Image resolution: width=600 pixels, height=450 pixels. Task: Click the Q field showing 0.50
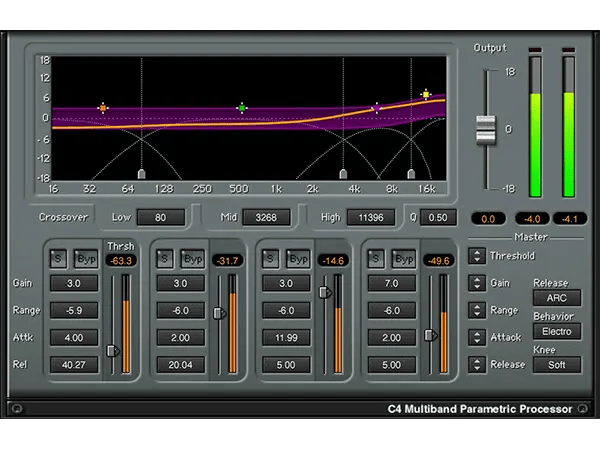coord(438,217)
